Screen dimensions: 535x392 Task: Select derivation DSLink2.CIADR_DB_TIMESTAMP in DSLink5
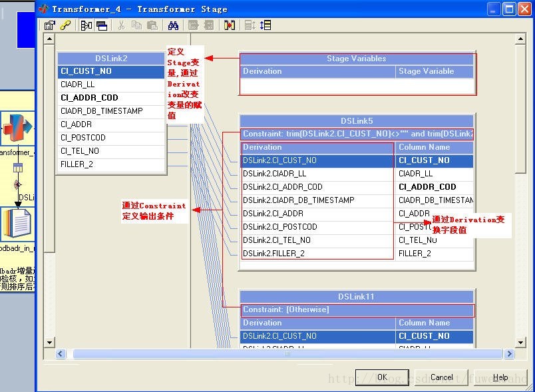[x=317, y=200]
